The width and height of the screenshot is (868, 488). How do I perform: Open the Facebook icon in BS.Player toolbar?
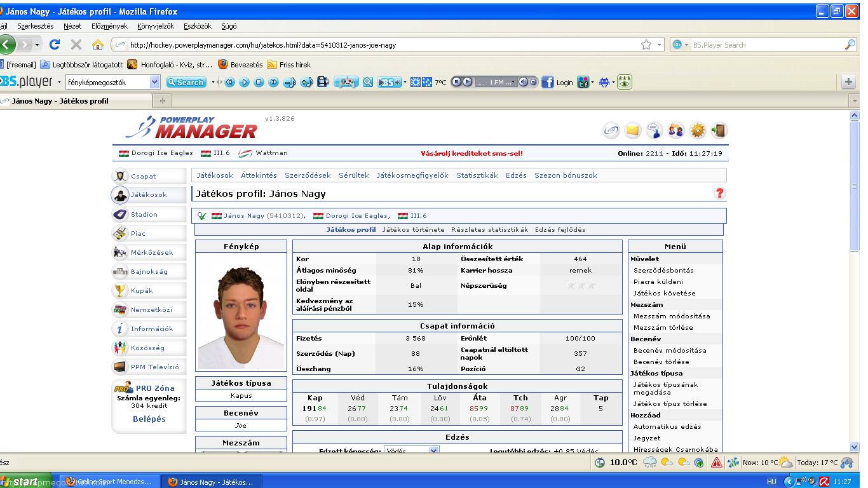click(547, 82)
